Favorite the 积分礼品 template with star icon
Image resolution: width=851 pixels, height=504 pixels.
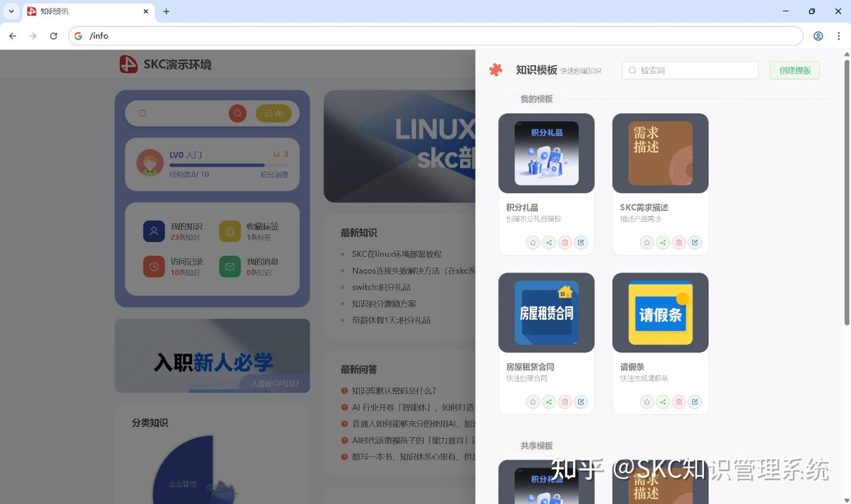(533, 242)
